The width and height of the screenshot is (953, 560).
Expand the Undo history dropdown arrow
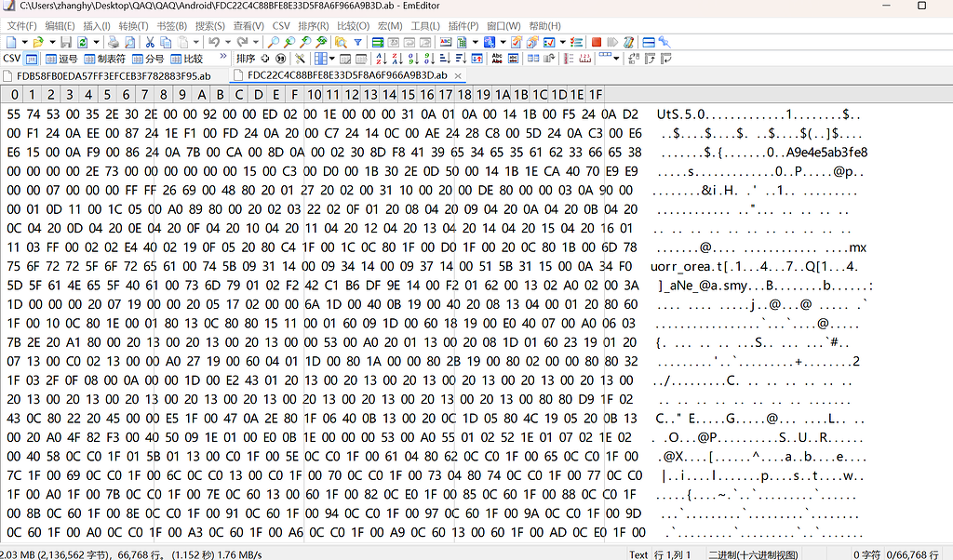pyautogui.click(x=227, y=42)
